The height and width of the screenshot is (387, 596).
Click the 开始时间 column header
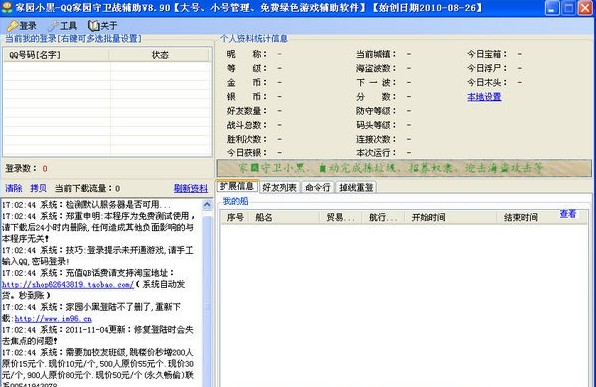(x=450, y=217)
